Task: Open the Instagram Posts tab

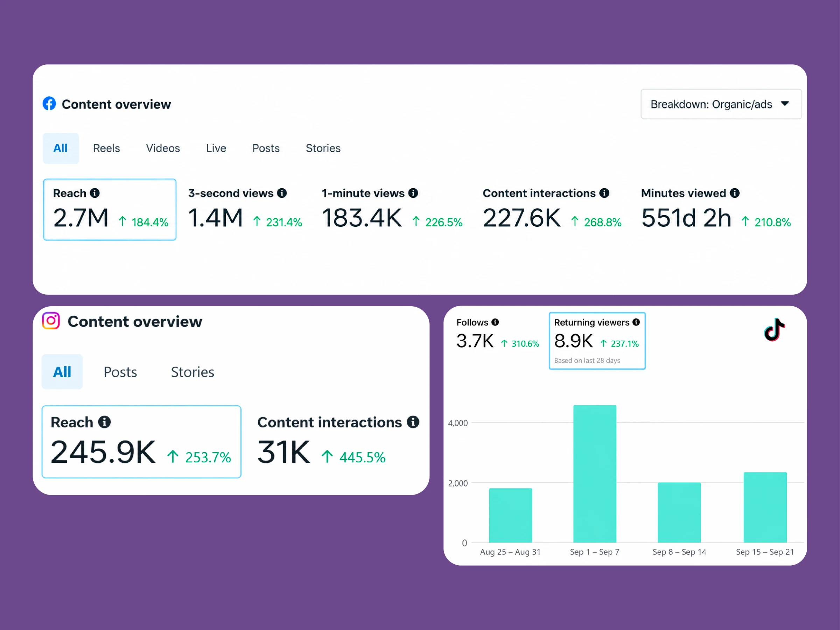Action: pyautogui.click(x=120, y=372)
